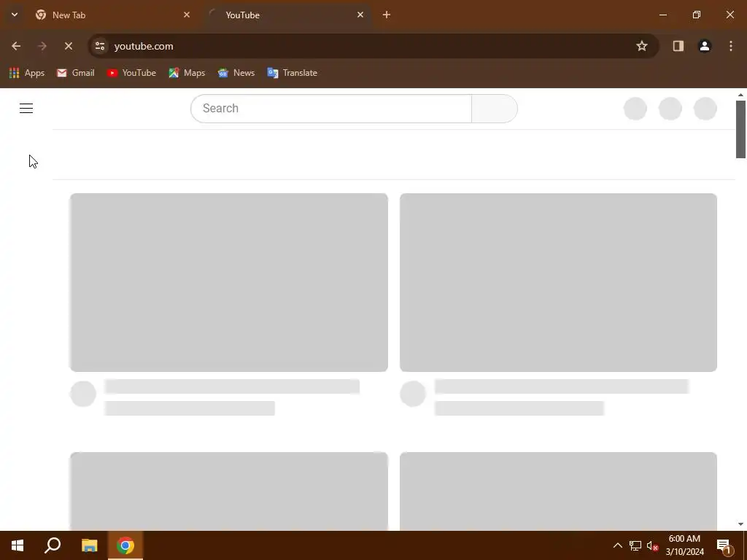The height and width of the screenshot is (560, 747).
Task: Open the Windows notification center
Action: click(724, 546)
